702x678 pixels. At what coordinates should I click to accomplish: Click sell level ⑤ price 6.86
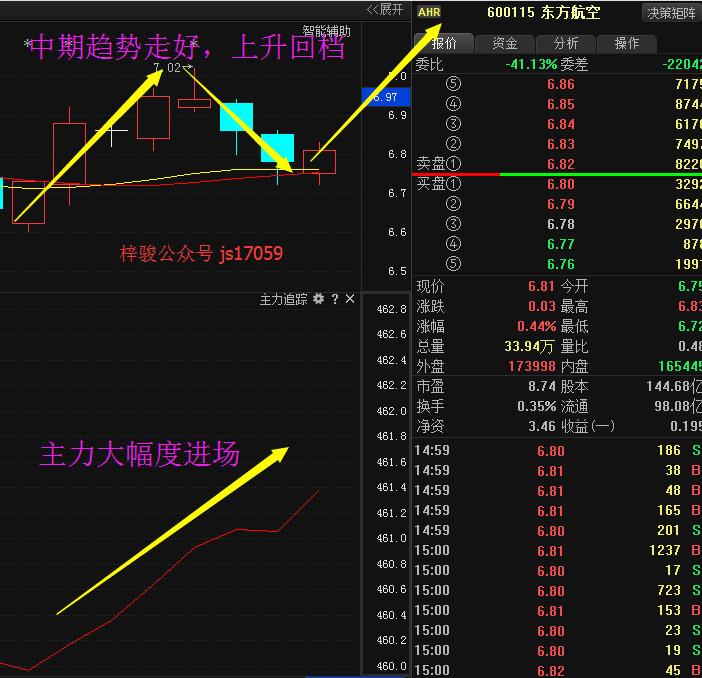tap(561, 84)
